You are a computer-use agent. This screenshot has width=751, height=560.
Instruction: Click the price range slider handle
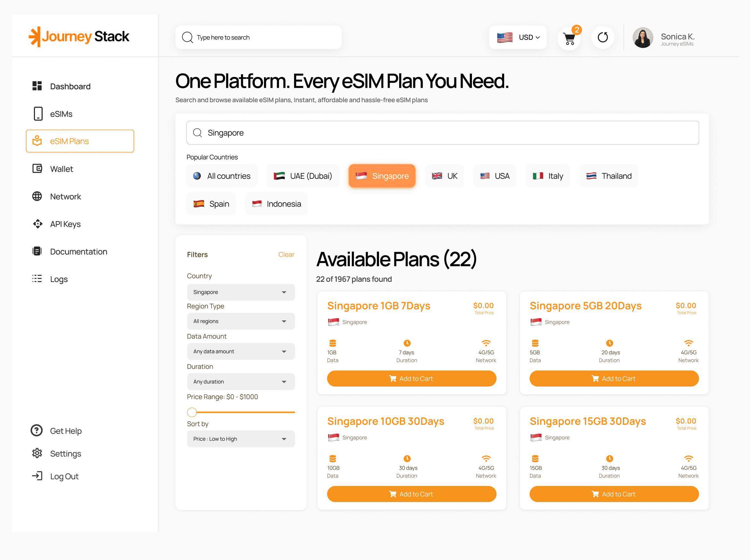coord(192,412)
